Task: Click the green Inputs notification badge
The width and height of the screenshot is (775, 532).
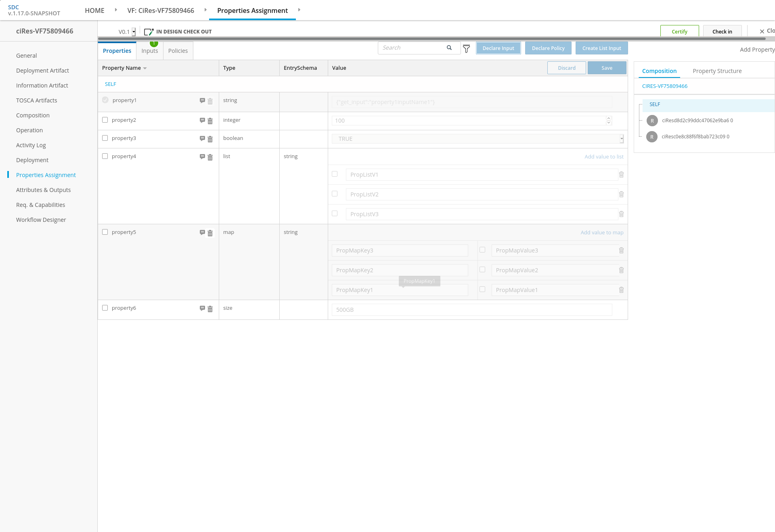Action: (154, 44)
